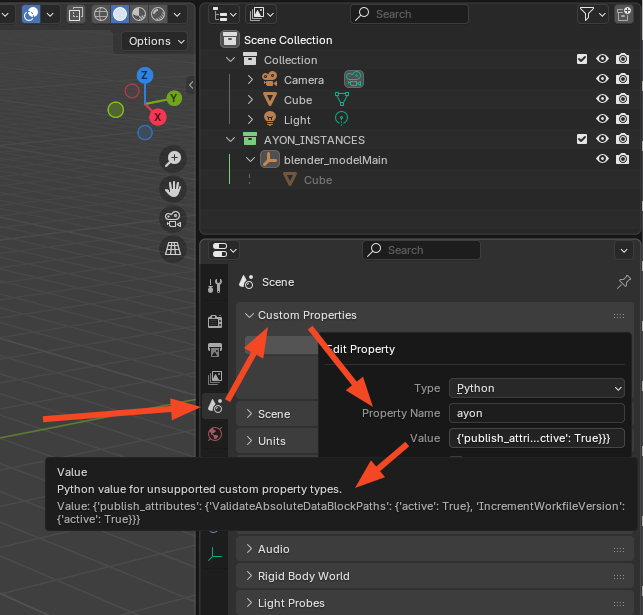Click the outliner Search field
This screenshot has height=615, width=643.
(x=409, y=14)
